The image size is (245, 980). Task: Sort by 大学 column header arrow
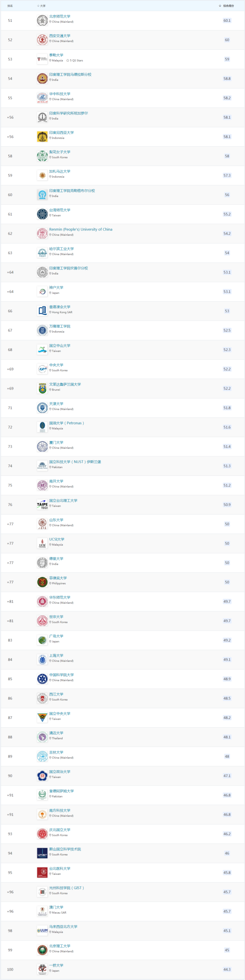[38, 6]
